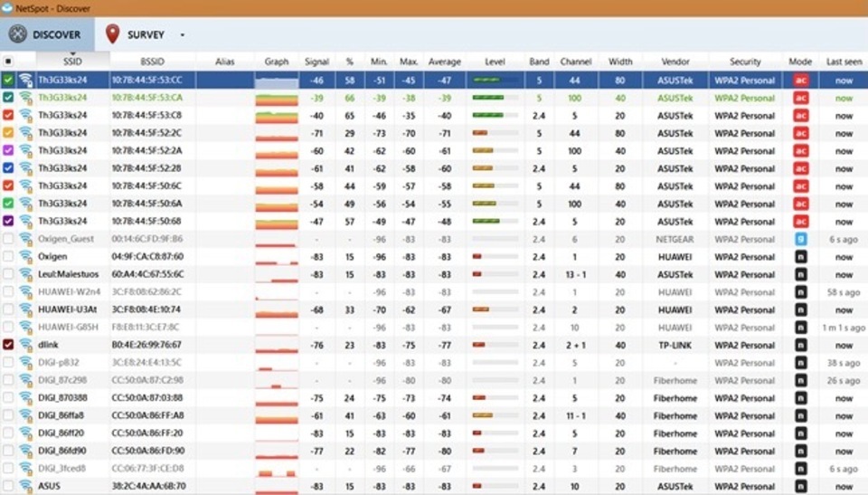Select the BSSID CC:50:0A:87:C2:98 cell
This screenshot has width=868, height=495.
click(147, 380)
